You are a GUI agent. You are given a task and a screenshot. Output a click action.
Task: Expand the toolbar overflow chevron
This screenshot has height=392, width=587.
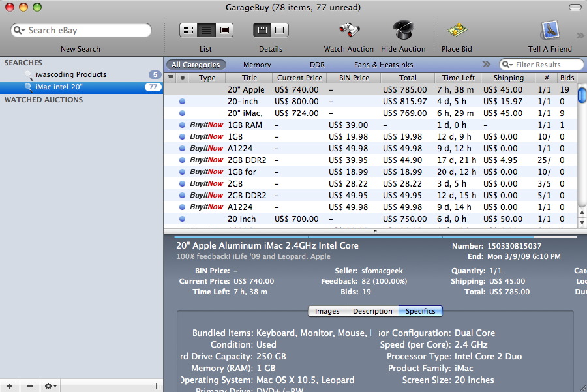[580, 35]
